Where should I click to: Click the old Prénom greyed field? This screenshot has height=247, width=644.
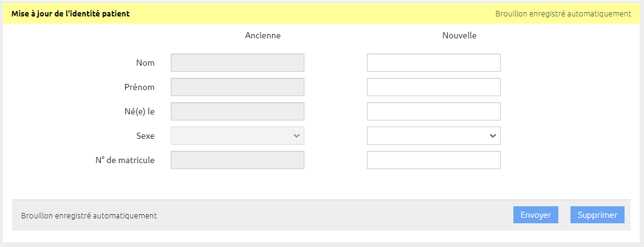click(x=238, y=87)
